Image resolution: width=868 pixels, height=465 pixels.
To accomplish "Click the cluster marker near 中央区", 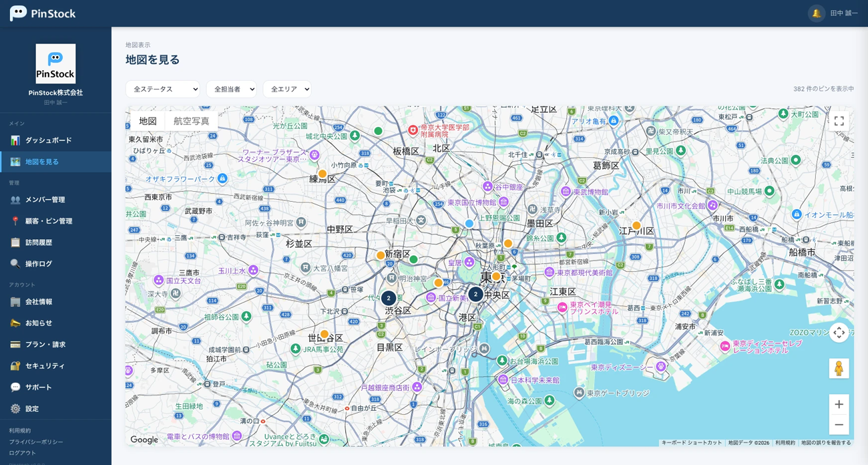I will tap(475, 294).
